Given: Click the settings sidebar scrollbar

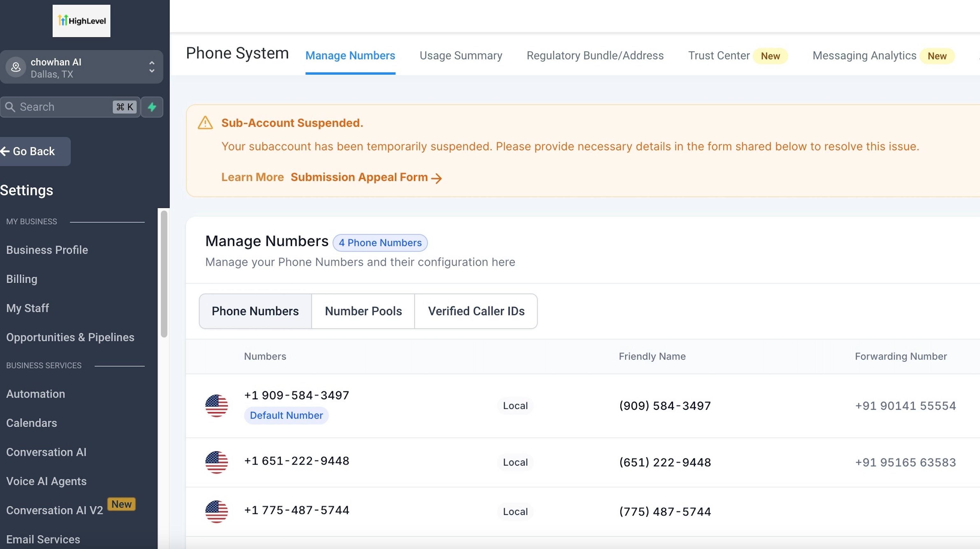Looking at the screenshot, I should [164, 274].
